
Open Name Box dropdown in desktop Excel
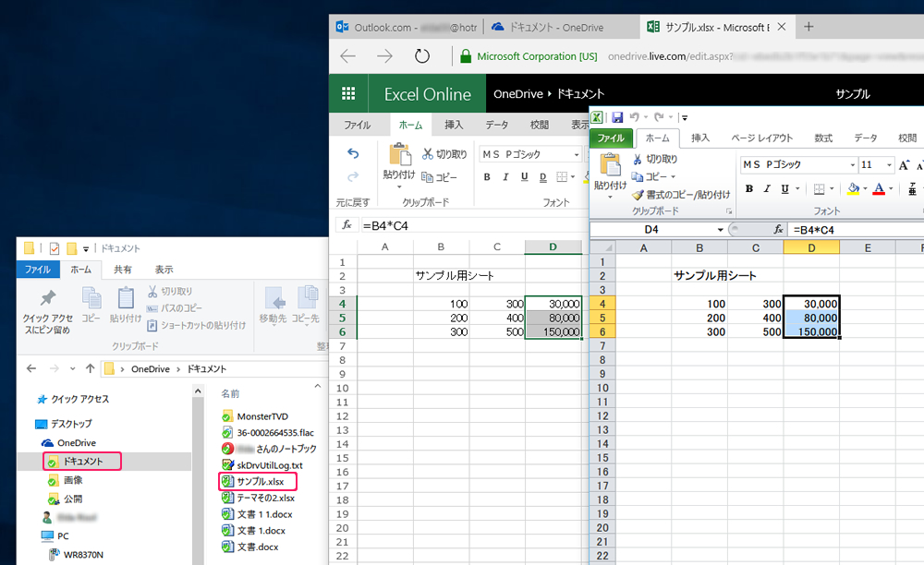(x=720, y=230)
